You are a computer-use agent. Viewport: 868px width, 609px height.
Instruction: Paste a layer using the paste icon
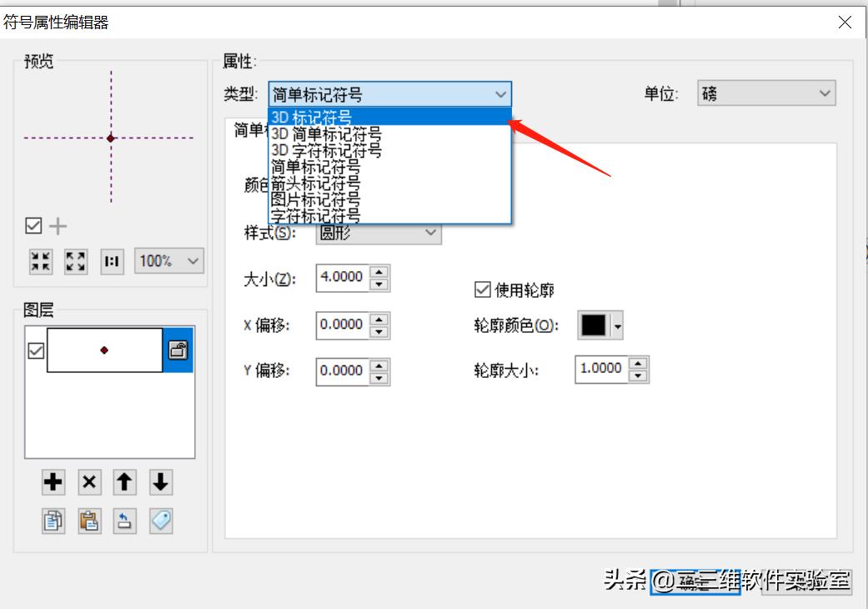(x=89, y=521)
